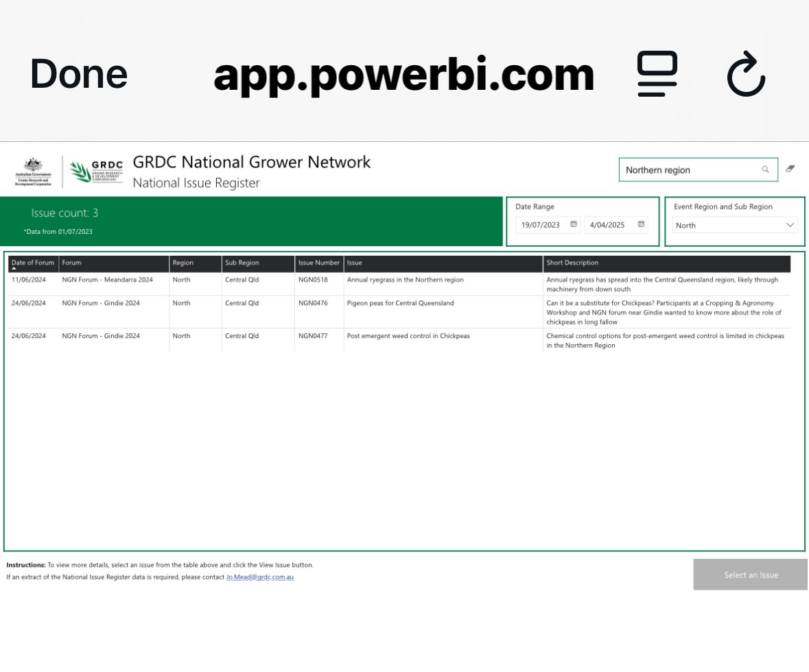Select Post emergent weed control in Chickpeas issue
809x672 pixels.
408,336
